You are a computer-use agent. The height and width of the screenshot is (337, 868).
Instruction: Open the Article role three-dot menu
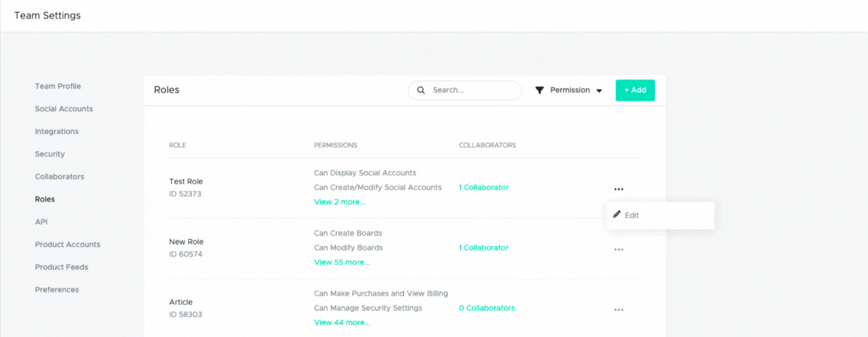(x=618, y=309)
